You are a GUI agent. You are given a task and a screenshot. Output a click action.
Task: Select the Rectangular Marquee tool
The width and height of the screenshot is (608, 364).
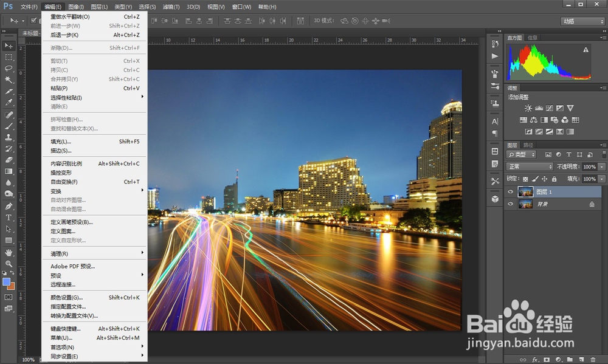click(9, 57)
